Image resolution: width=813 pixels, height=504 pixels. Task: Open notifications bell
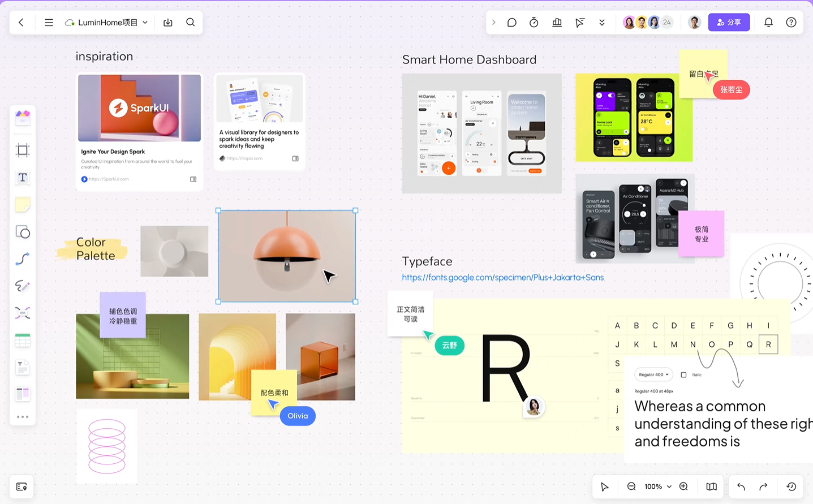(x=768, y=23)
